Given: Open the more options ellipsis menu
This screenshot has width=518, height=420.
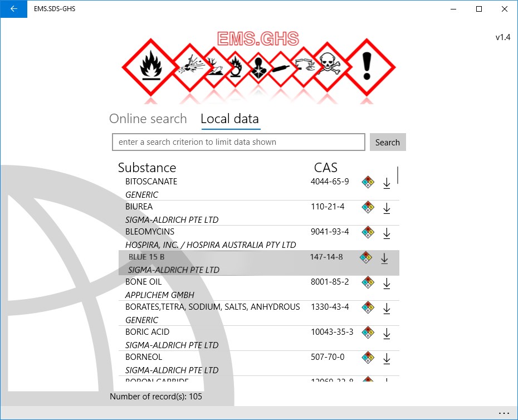Looking at the screenshot, I should 504,413.
